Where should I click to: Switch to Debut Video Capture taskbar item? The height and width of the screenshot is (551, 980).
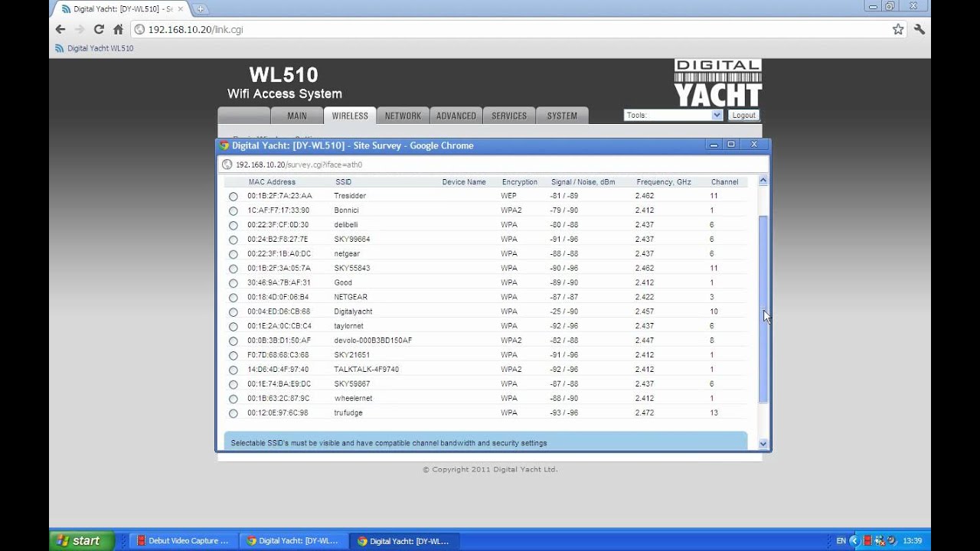tap(182, 540)
